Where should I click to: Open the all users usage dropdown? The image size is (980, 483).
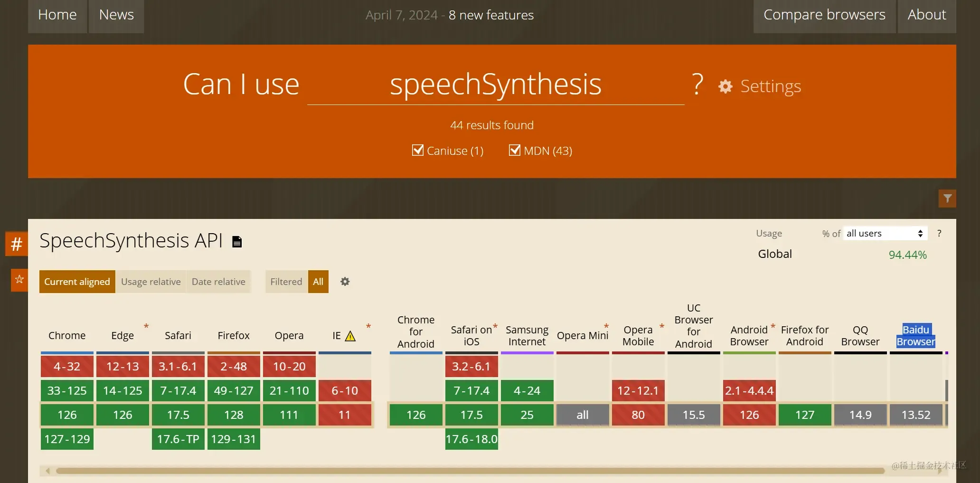(x=885, y=233)
